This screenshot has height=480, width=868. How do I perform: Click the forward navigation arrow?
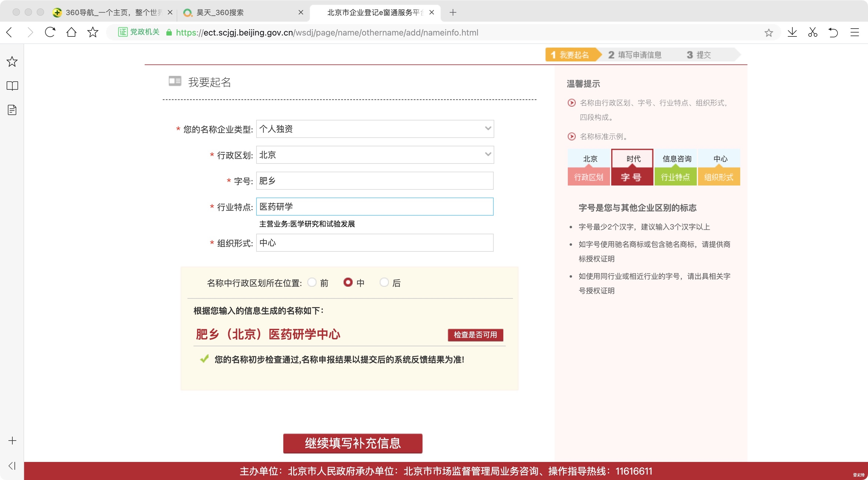click(x=30, y=32)
